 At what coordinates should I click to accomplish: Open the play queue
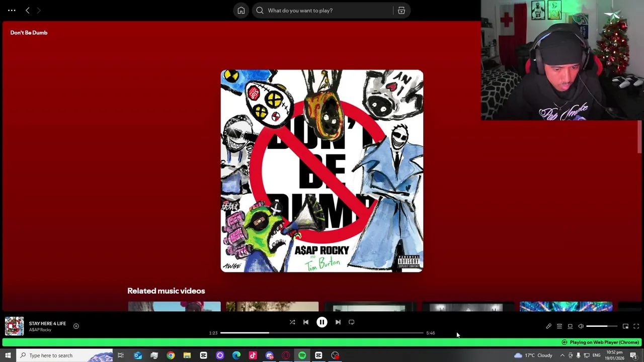tap(559, 326)
